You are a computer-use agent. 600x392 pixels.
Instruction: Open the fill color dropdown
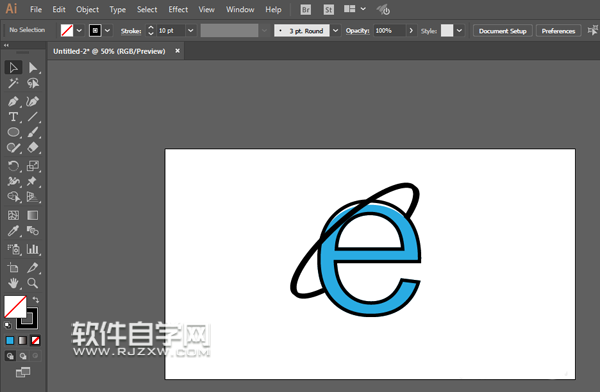coord(79,31)
